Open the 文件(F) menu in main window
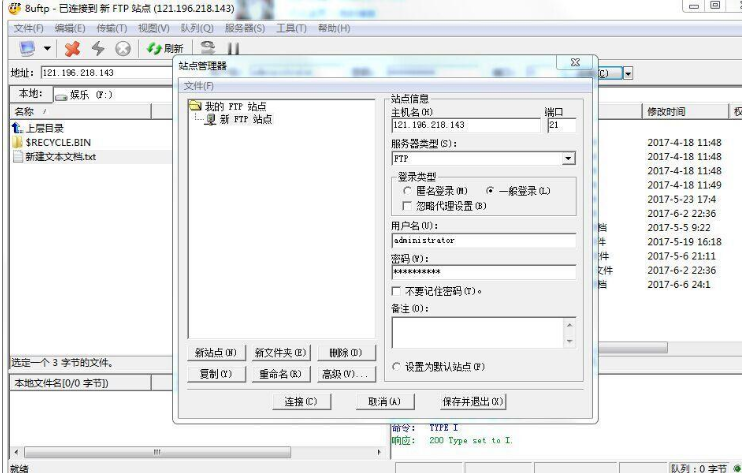 [28, 28]
